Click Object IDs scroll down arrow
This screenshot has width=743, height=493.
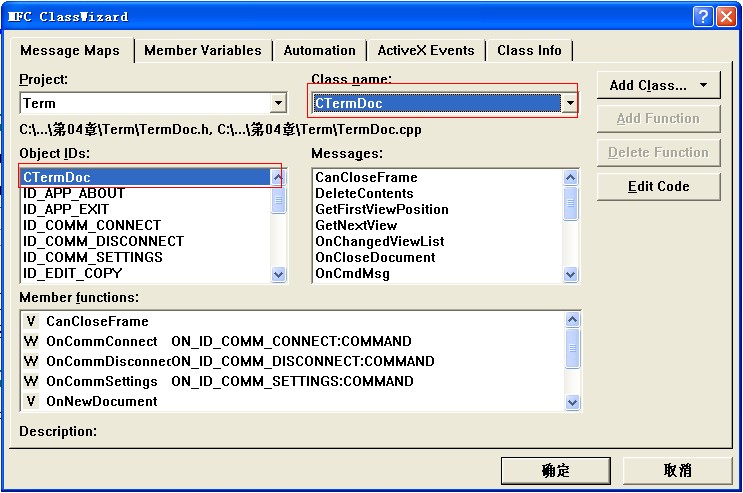[279, 274]
